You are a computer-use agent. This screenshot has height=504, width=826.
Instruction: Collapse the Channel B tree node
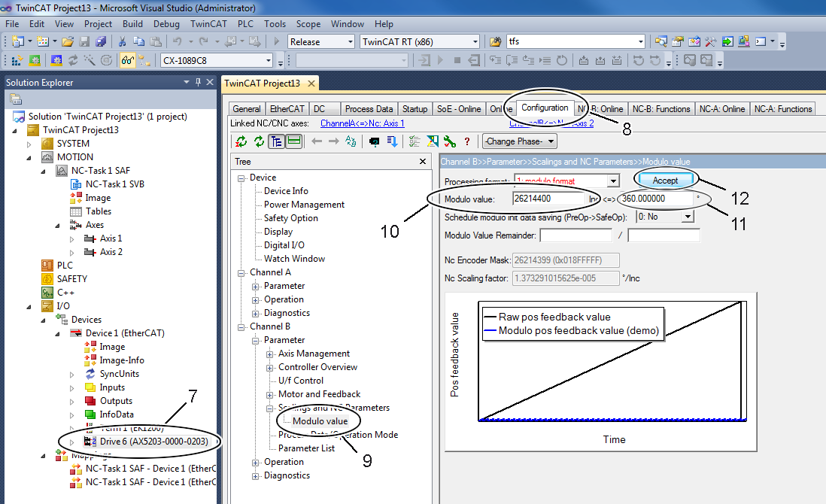tap(241, 327)
